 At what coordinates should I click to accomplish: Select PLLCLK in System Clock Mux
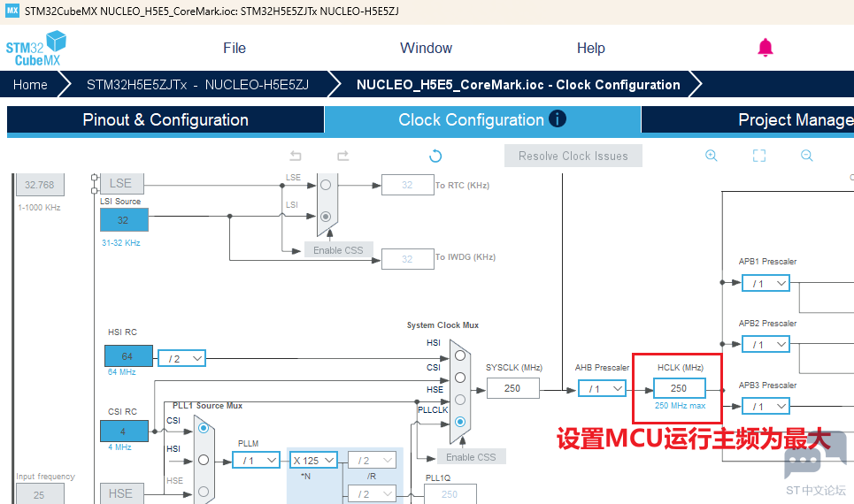pyautogui.click(x=460, y=422)
